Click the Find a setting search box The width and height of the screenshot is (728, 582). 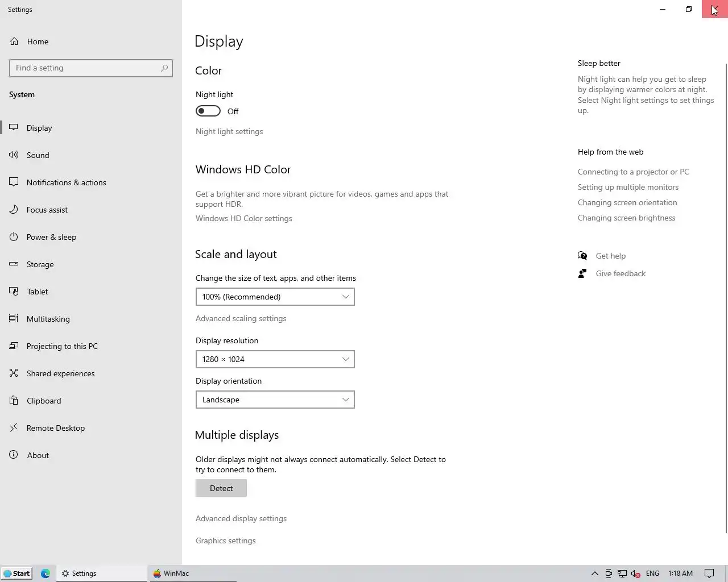pyautogui.click(x=91, y=68)
